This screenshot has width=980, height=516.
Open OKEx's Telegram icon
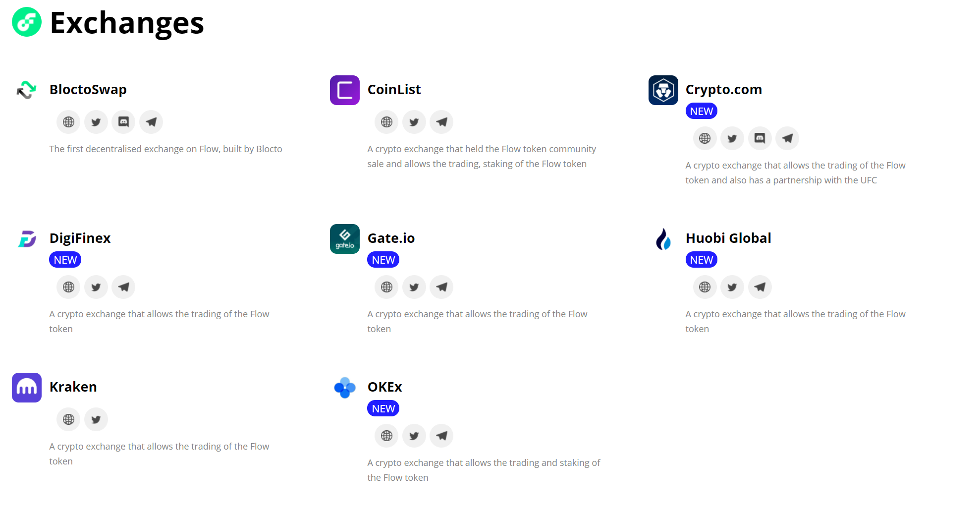(441, 436)
